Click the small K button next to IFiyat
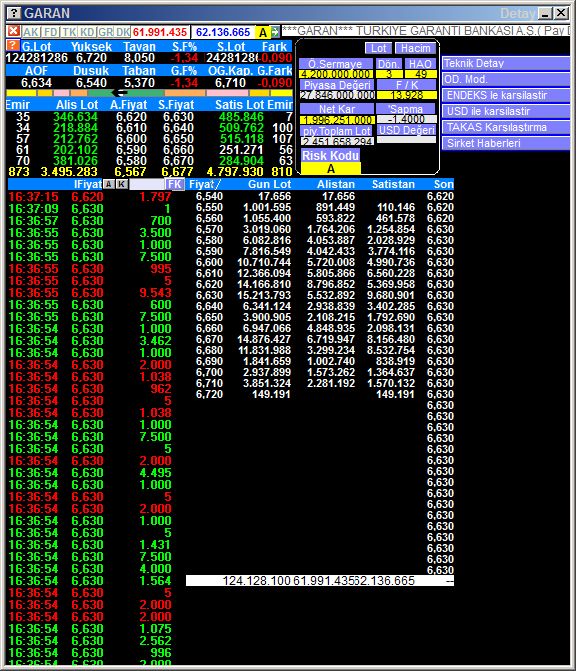This screenshot has width=576, height=671. point(122,184)
